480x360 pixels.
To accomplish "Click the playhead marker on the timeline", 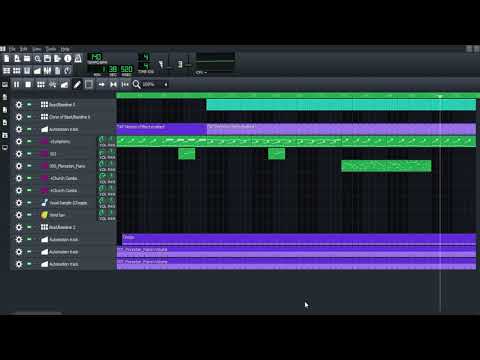I will point(440,96).
